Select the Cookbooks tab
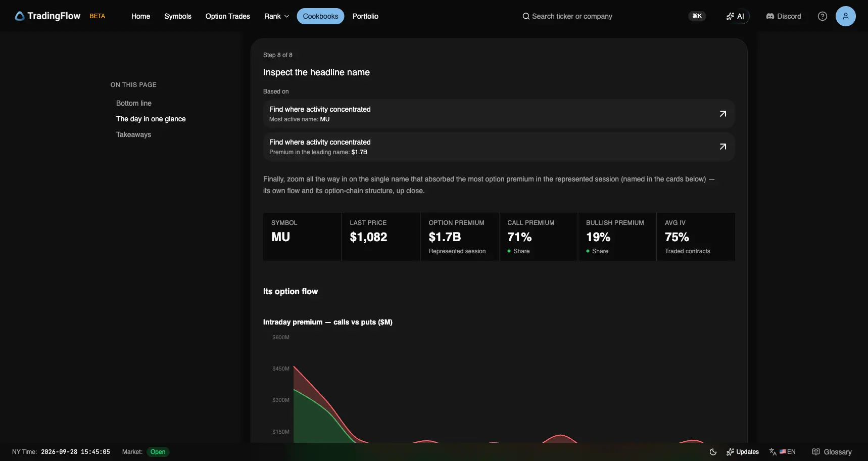 point(320,16)
